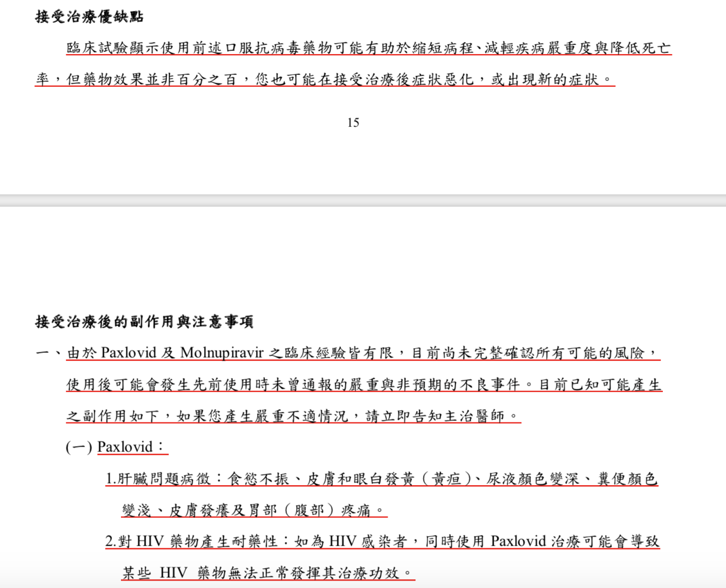Click the underlined Paxlovid： subheading

tap(132, 447)
